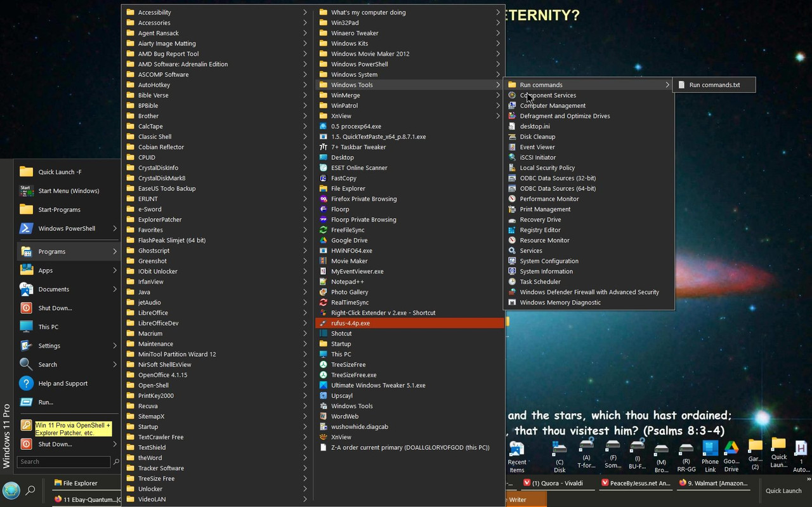Click the Firefox Private Browsing icon

point(324,199)
